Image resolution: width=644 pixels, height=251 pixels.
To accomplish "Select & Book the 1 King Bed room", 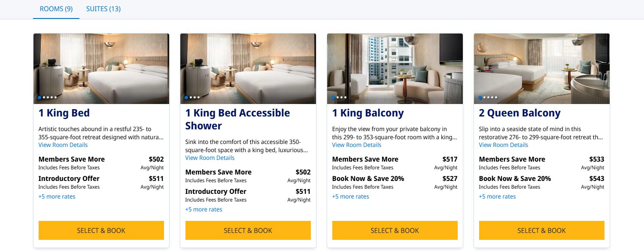I will tap(101, 230).
